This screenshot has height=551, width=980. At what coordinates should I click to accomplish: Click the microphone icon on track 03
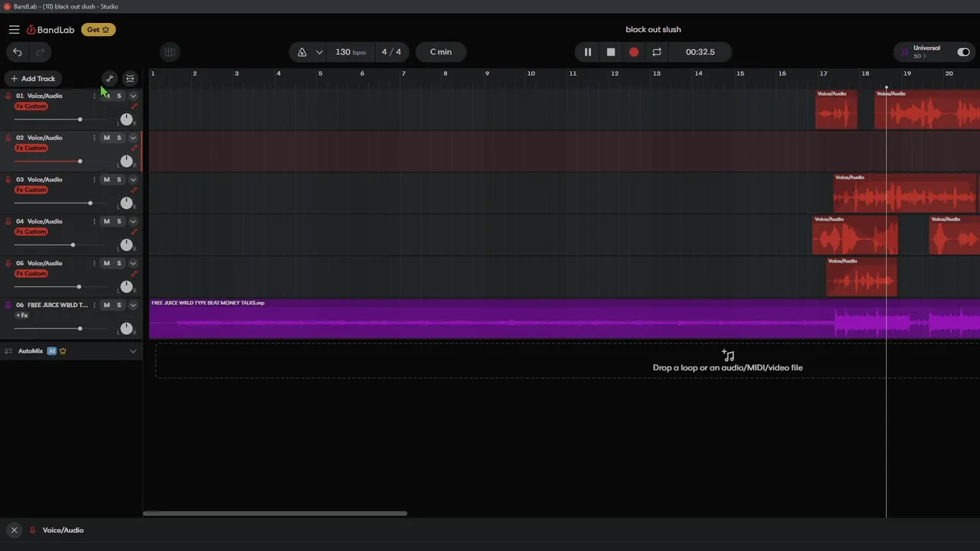coord(8,179)
